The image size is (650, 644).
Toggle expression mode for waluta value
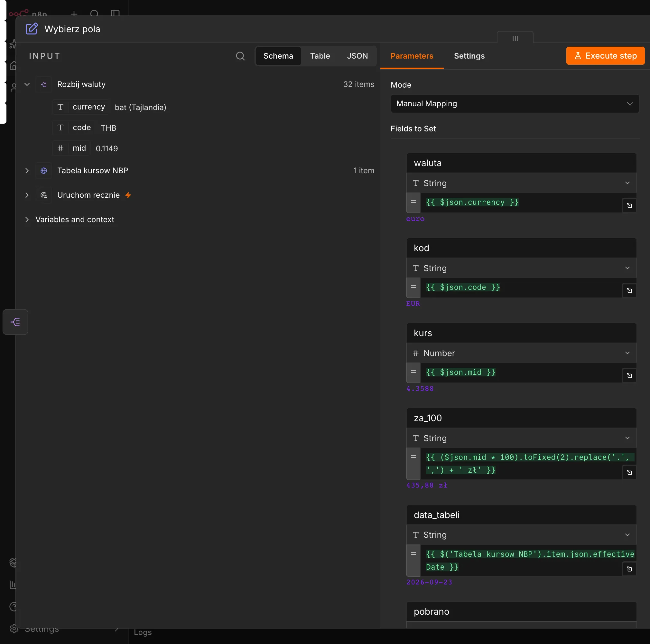tap(413, 202)
